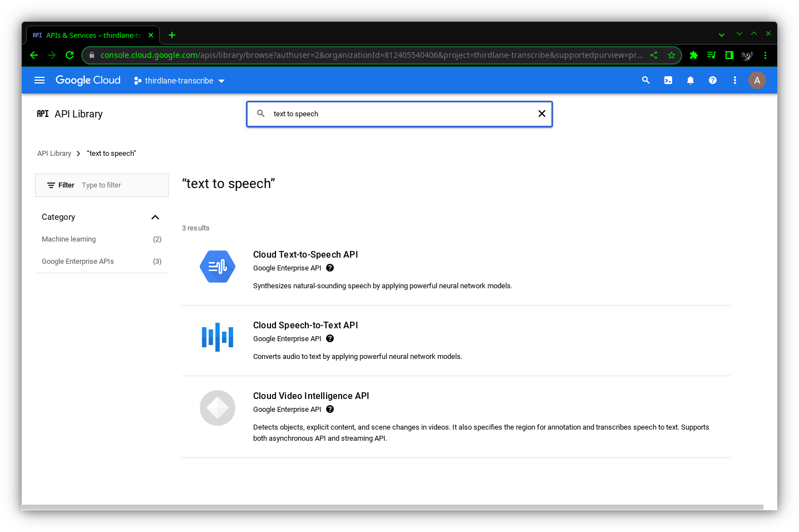Go to API Library breadcrumb link
The width and height of the screenshot is (799, 532).
coord(54,154)
